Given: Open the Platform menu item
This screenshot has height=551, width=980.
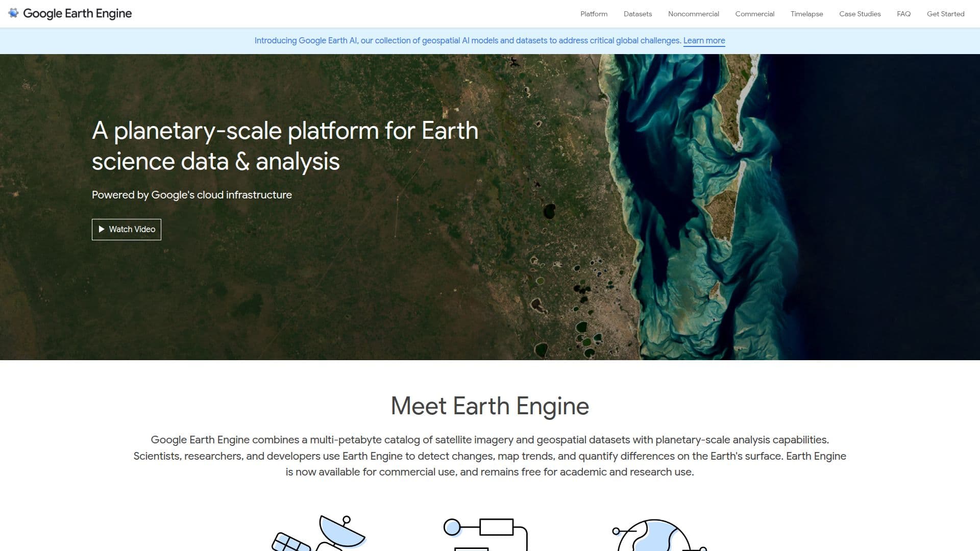Looking at the screenshot, I should click(x=594, y=14).
